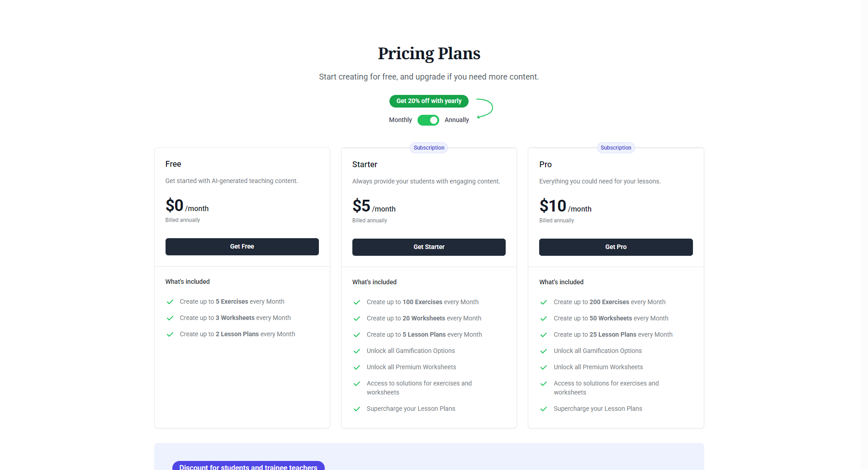Click checkmark beside Free plan 5 Exercises
Viewport: 868px width, 470px height.
coord(170,302)
